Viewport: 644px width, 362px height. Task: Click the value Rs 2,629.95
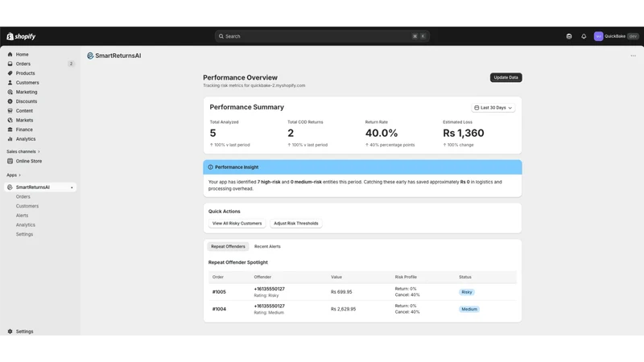pos(344,309)
